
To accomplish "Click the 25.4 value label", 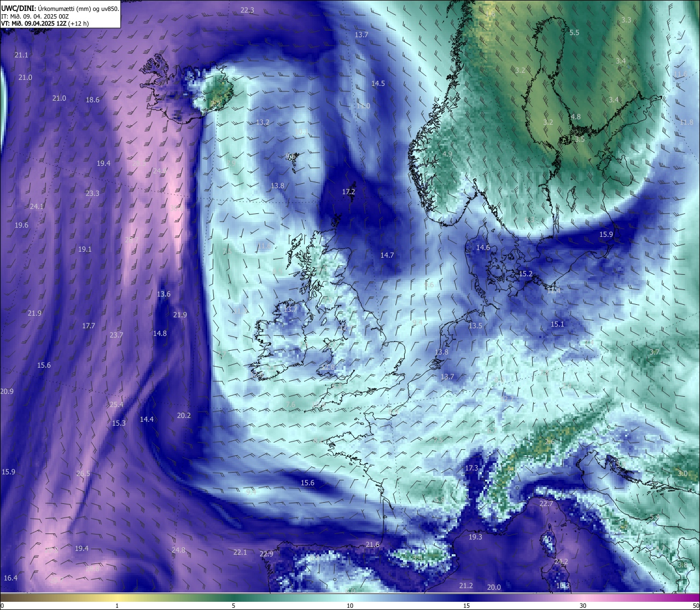I will click(116, 405).
